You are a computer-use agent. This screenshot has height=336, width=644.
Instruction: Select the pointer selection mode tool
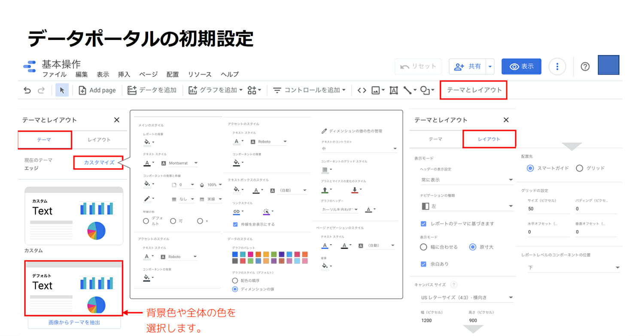coord(62,90)
